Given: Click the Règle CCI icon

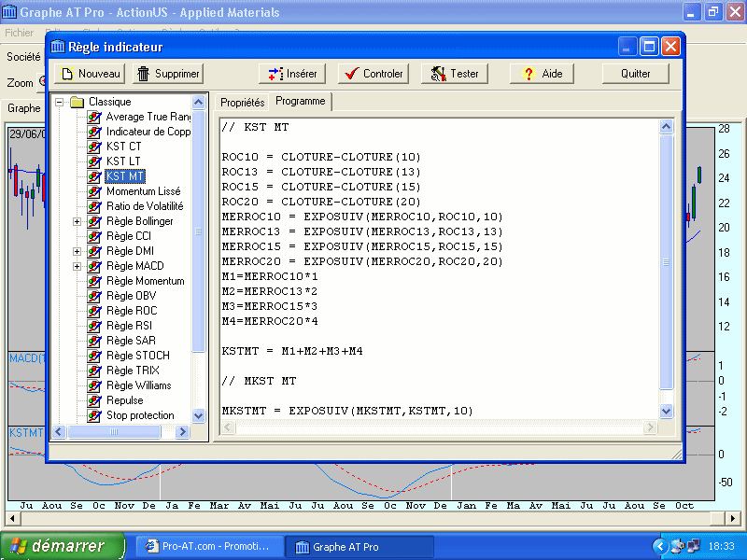Looking at the screenshot, I should tap(94, 236).
